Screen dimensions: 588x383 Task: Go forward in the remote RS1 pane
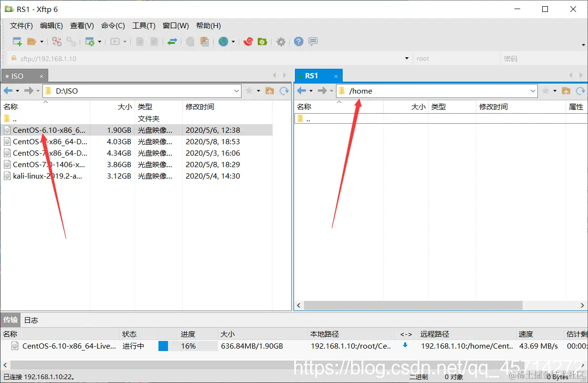point(323,91)
